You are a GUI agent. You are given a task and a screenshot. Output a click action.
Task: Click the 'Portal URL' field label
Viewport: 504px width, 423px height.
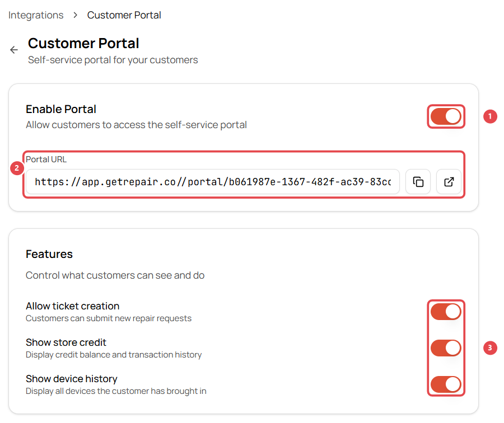pos(46,159)
